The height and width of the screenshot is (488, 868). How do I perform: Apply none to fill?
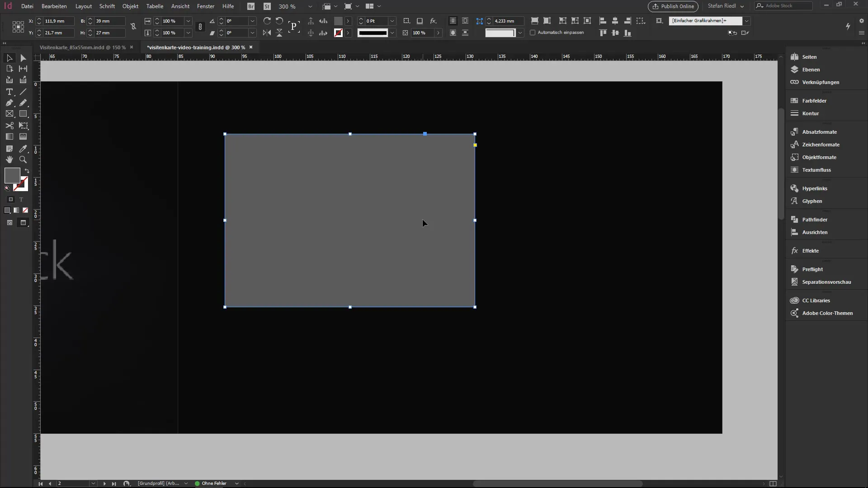(x=25, y=210)
